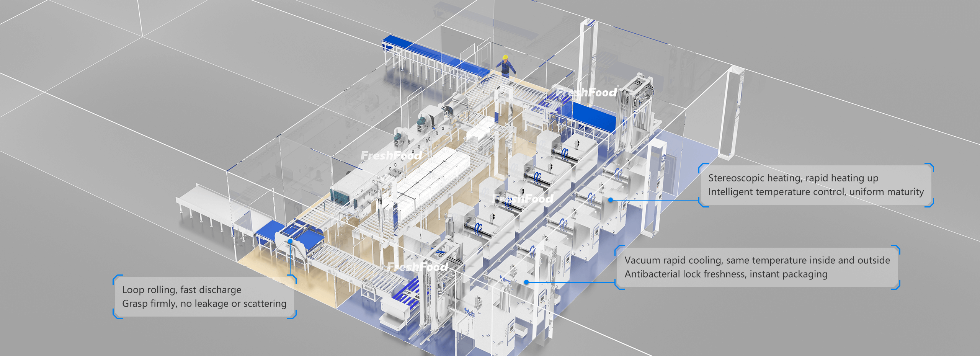Click the blue hotspot dot for Vacuum rapid cooling
Viewport: 980px width, 356px height.
[x=527, y=282]
